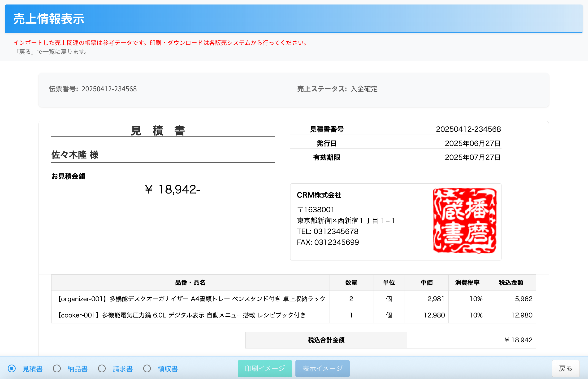Click the 有効期限 date 2025年07月27日
This screenshot has width=588, height=379.
point(472,157)
